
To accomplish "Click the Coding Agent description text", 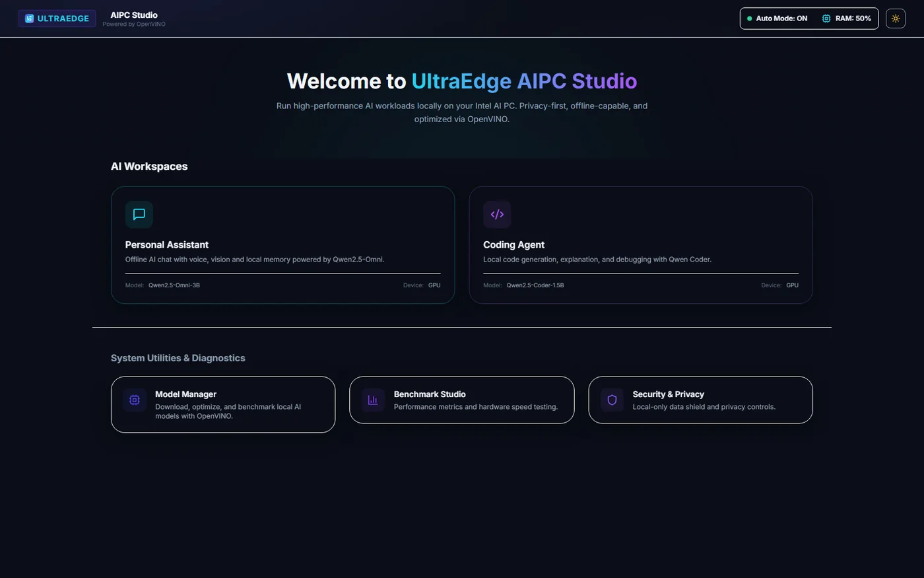I will (597, 260).
